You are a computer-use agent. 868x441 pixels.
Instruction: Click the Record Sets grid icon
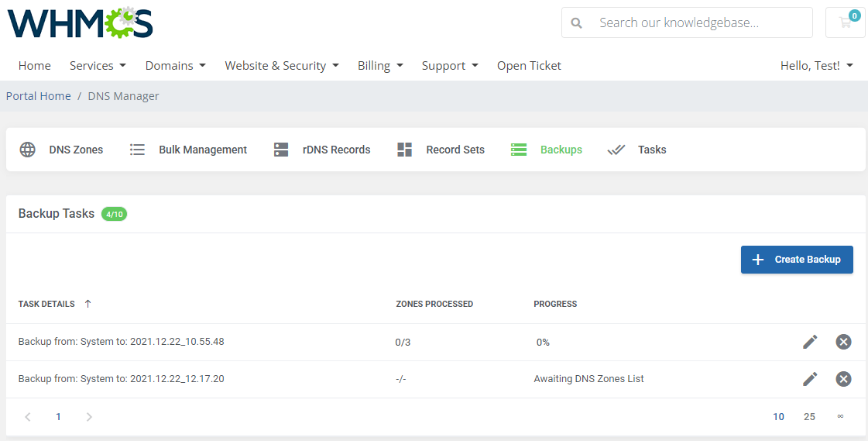tap(405, 150)
